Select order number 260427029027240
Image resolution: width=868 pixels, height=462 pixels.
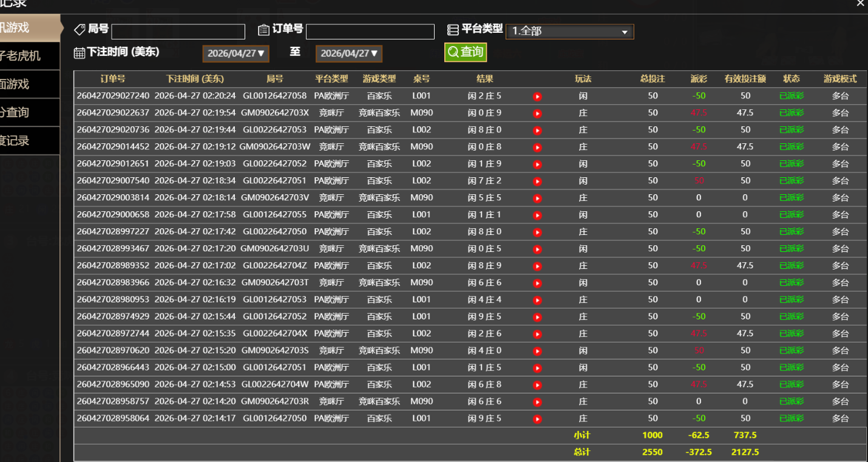[113, 96]
